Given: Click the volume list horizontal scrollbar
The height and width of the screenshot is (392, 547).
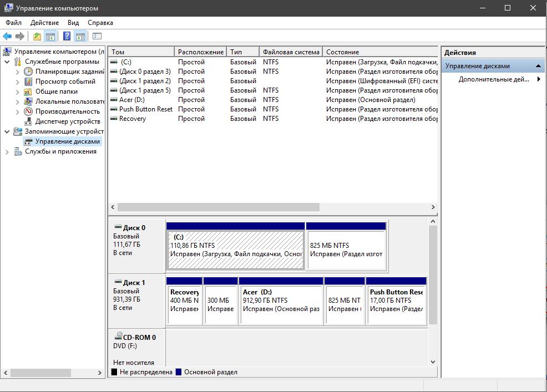Looking at the screenshot, I should coord(218,207).
